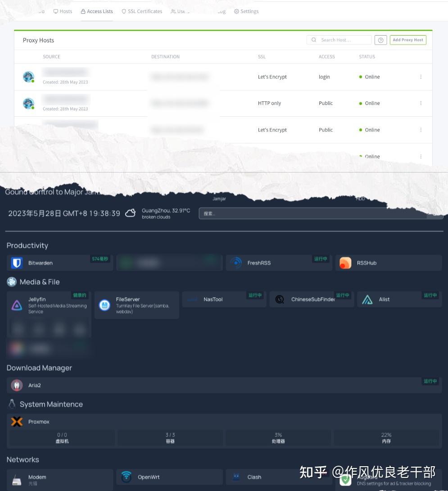Screen dimensions: 448x491
Task: Click the Proxmox 容器 3/3 stat
Action: click(170, 438)
